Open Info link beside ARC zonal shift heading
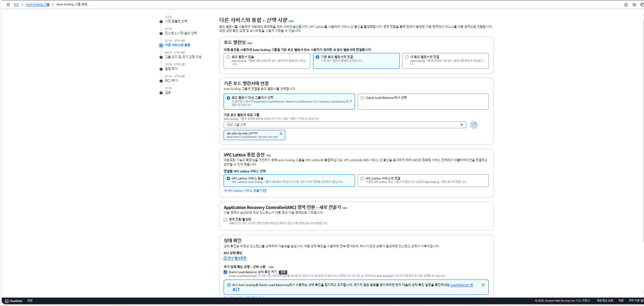Screen dimensions: 644x306 [345, 208]
